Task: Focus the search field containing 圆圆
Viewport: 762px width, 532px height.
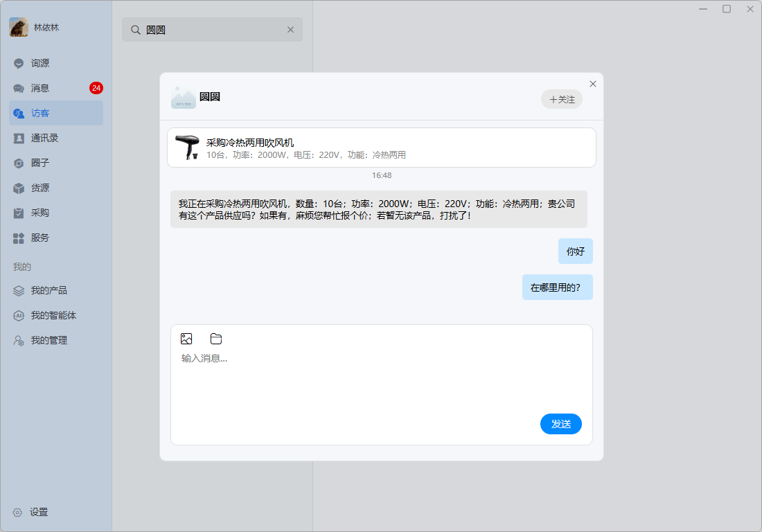Action: pos(213,30)
